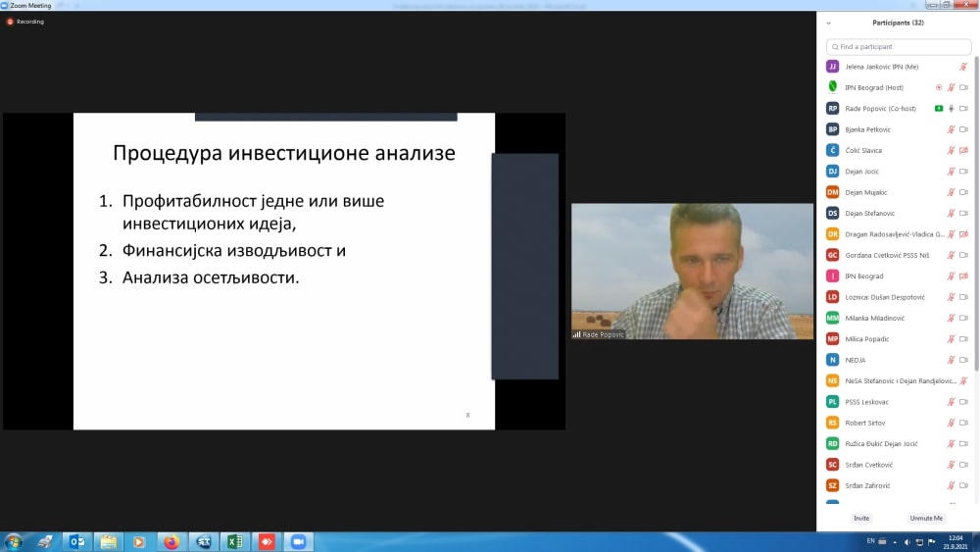Image resolution: width=980 pixels, height=552 pixels.
Task: Click Čolić Slavica's disabled camera icon
Action: tap(963, 150)
